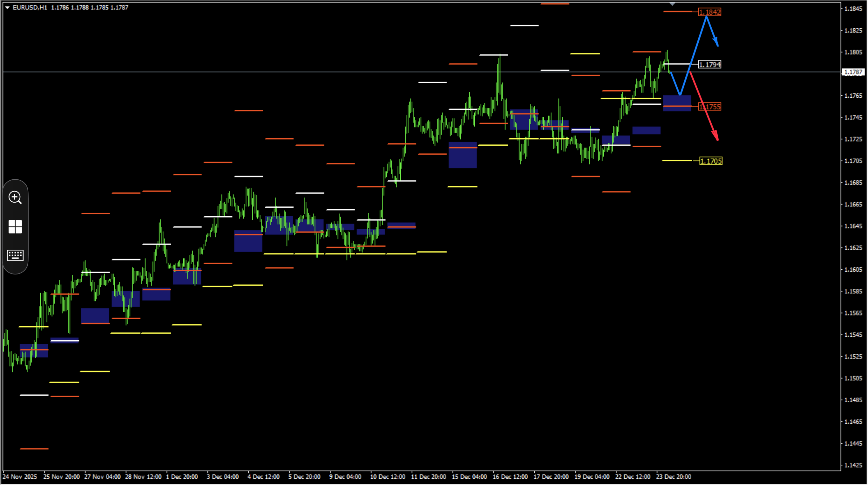868x485 pixels.
Task: Select the 1.1705 yellow price label
Action: click(x=711, y=161)
